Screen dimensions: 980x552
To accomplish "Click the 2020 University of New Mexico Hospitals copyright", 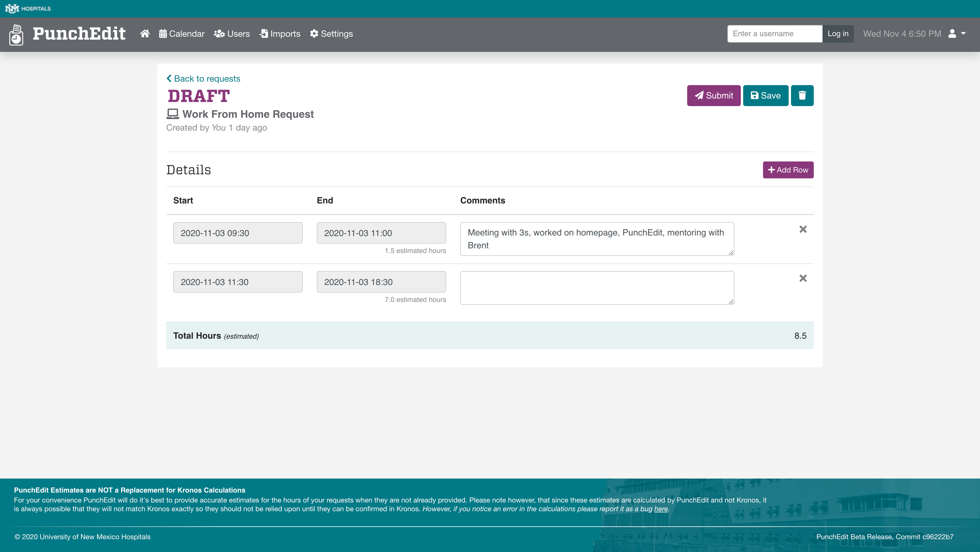I will (x=82, y=537).
